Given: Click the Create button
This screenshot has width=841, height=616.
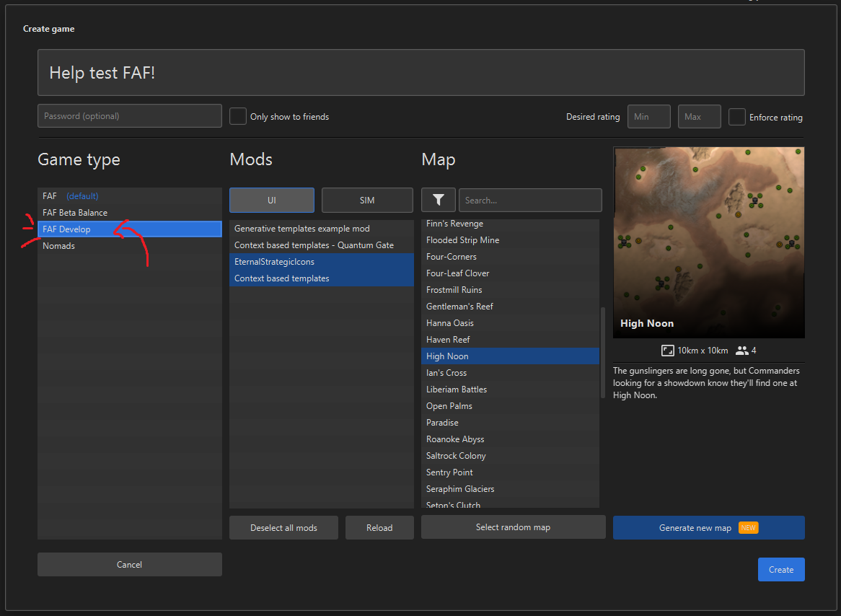Looking at the screenshot, I should pos(781,569).
